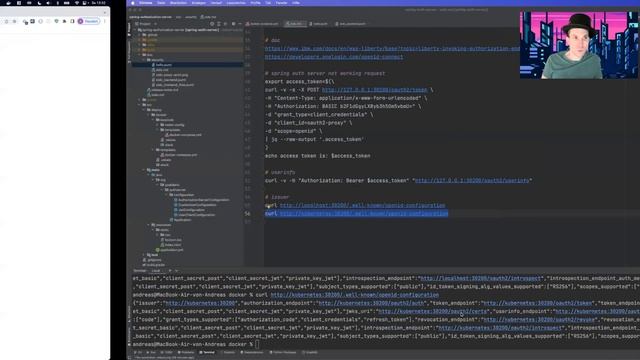Collapse the main source folder arrow

click(144, 170)
